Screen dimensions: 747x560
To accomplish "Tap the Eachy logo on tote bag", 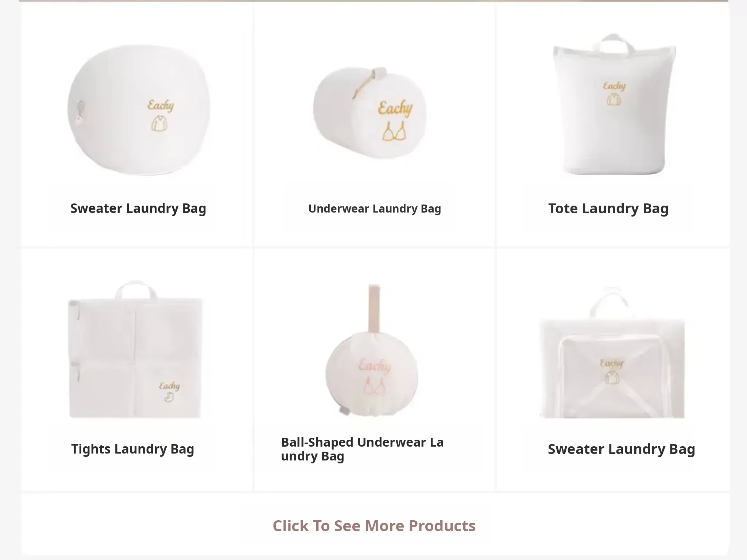I will click(614, 86).
